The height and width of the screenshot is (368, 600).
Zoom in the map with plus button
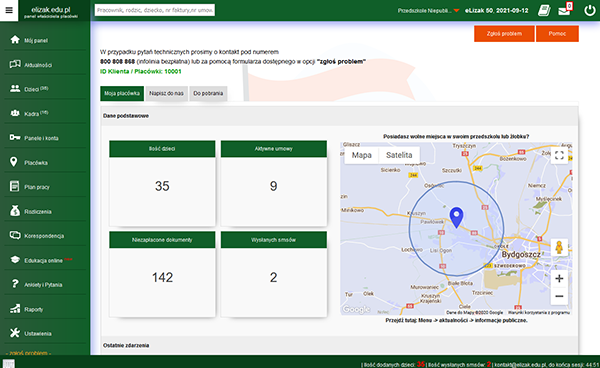click(559, 278)
